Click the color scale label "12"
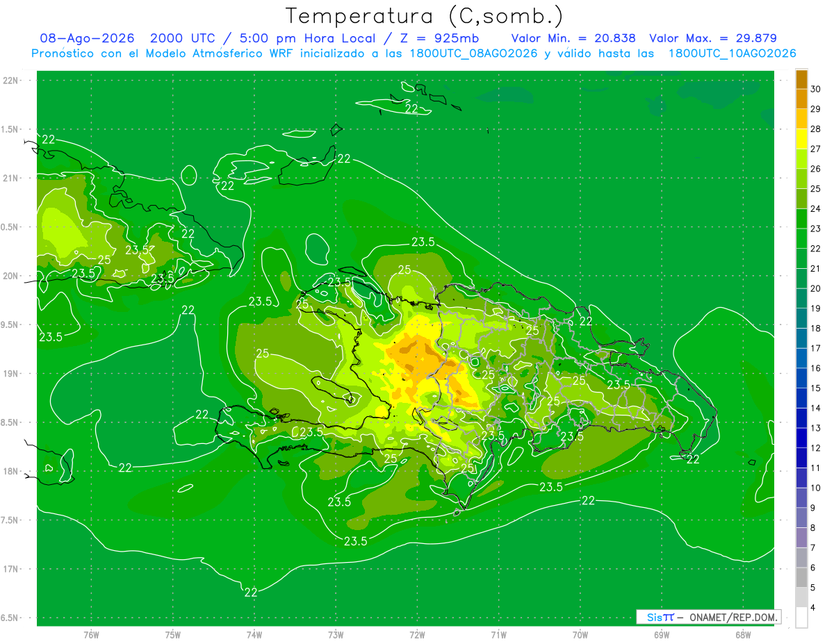This screenshot has height=644, width=834. tap(815, 448)
